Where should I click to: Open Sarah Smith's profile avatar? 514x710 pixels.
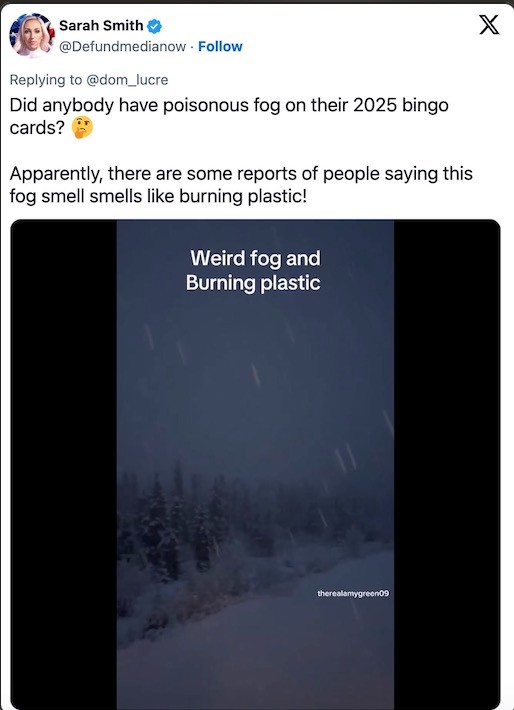32,35
